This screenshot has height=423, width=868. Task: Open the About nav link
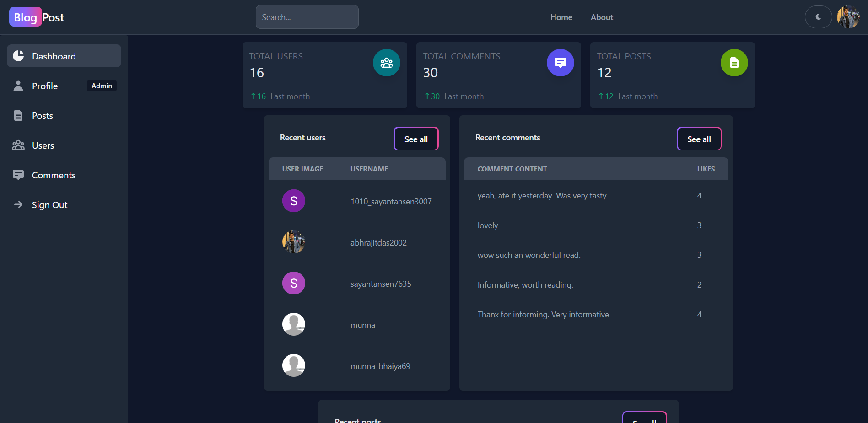[601, 17]
